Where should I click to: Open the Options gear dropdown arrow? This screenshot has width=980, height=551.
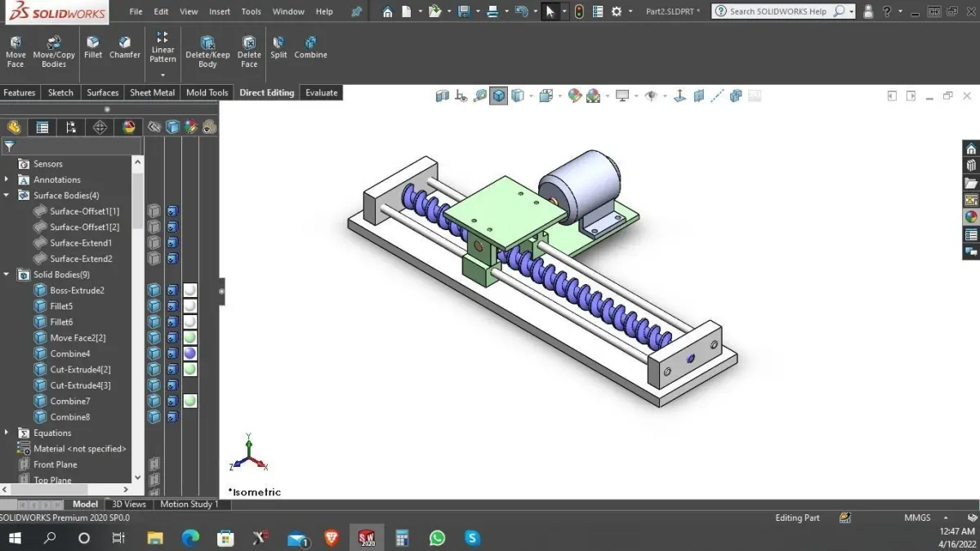(630, 11)
